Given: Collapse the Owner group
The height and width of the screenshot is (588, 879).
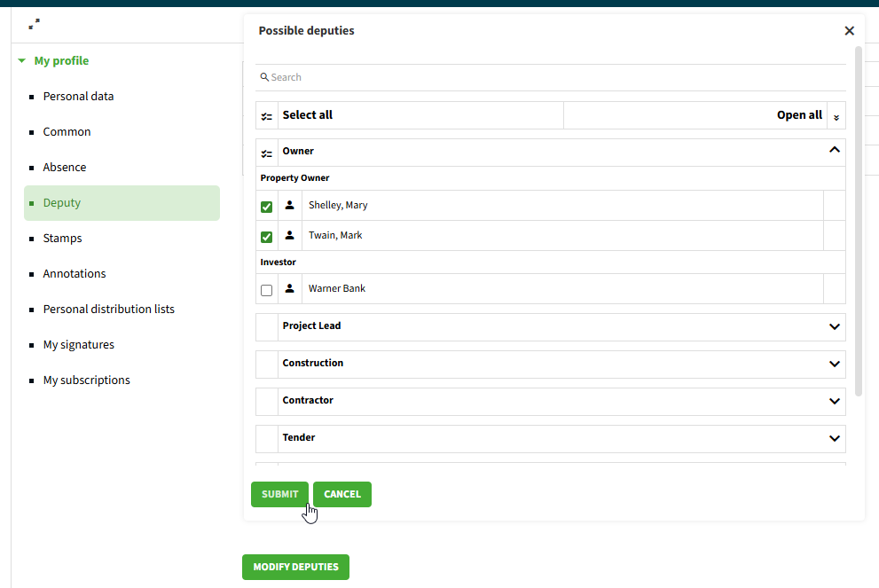Looking at the screenshot, I should coord(834,151).
